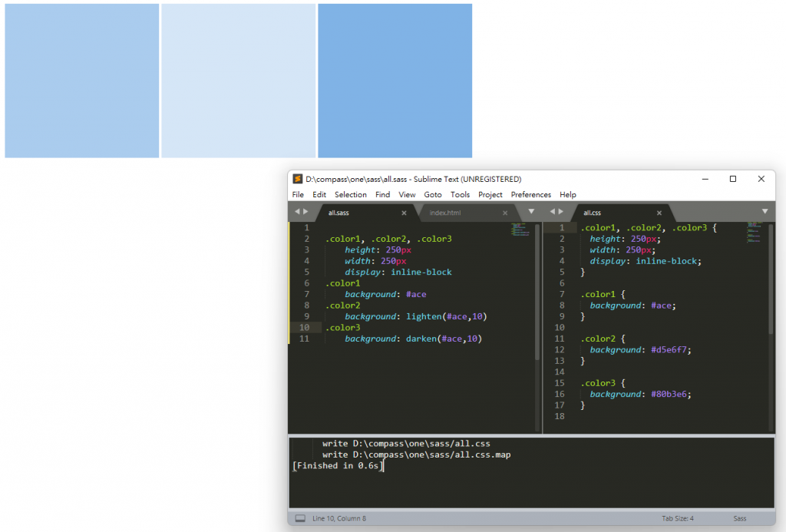Image resolution: width=786 pixels, height=532 pixels.
Task: Click 'Line 10, Column 8' in status bar
Action: coord(339,518)
